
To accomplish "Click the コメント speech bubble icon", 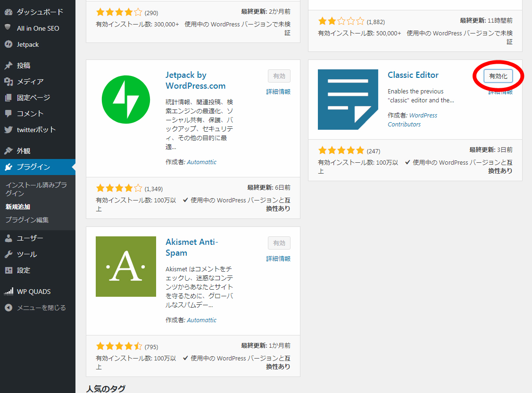I will (8, 114).
